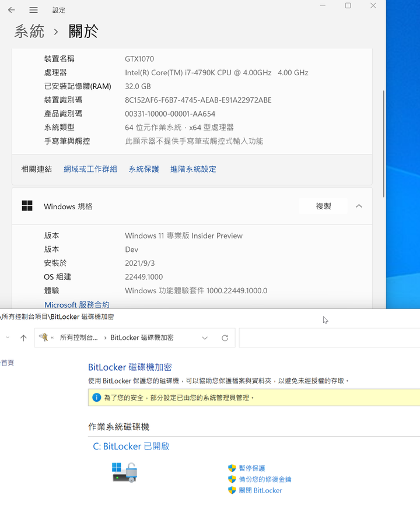Viewport: 420px width, 513px height.
Task: Click the control panel icon in address bar
Action: click(44, 338)
